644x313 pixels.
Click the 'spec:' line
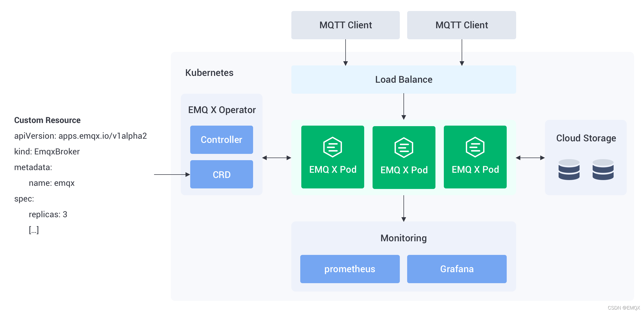click(24, 199)
